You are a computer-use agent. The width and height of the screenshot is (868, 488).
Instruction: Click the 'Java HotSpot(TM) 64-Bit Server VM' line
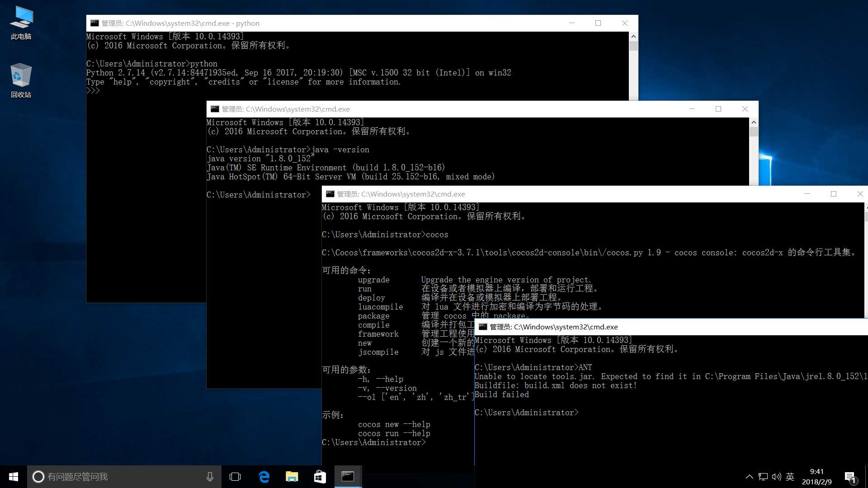[x=351, y=177]
